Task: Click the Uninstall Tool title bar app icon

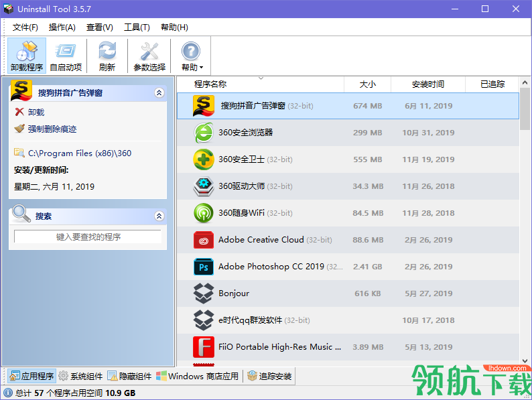Action: coord(8,9)
